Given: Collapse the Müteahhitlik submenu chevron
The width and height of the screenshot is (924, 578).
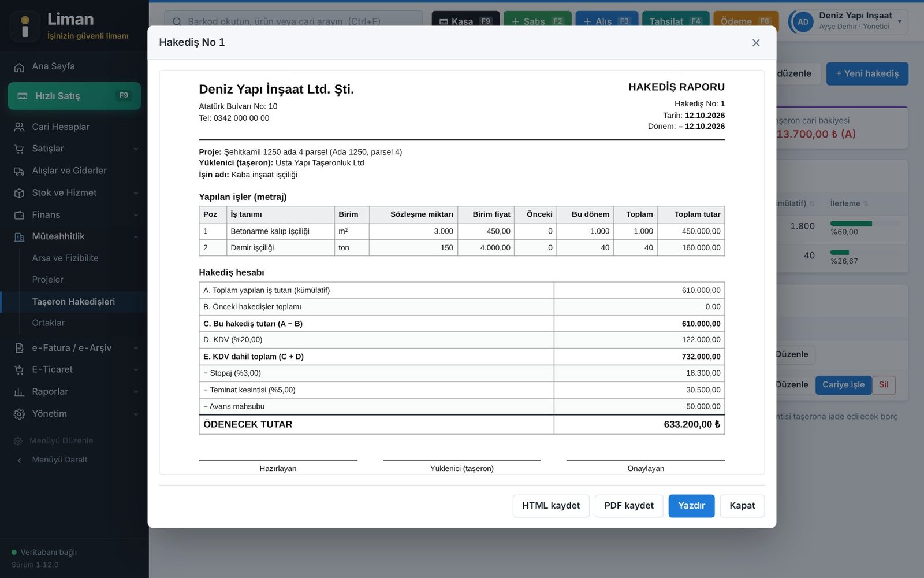Looking at the screenshot, I should click(x=136, y=237).
